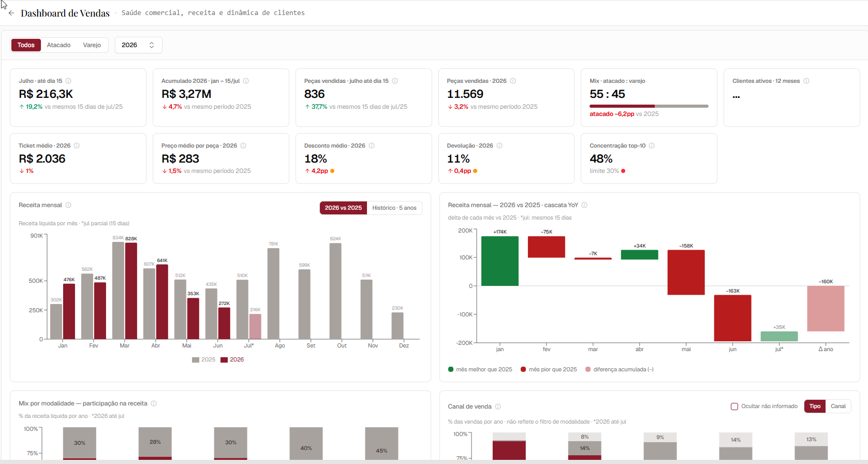Go back with the arrow beside Dashboard de Vendas
This screenshot has width=868, height=464.
click(11, 13)
